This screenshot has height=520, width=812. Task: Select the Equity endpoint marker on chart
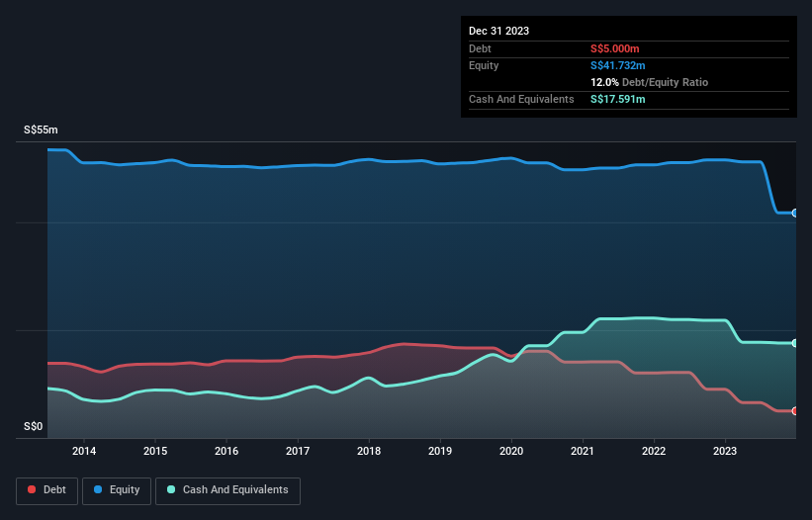pos(795,213)
